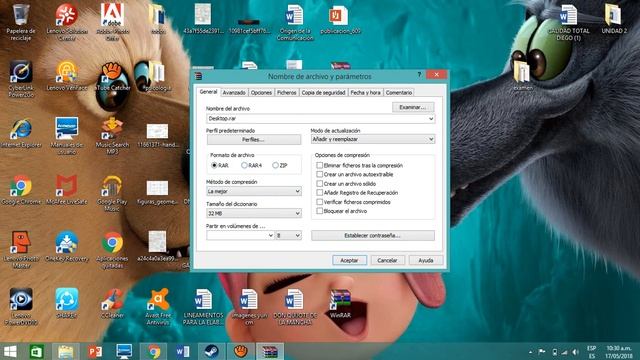This screenshot has height=360, width=640.
Task: Check Crear un archivo autoextraíble
Action: pyautogui.click(x=355, y=174)
